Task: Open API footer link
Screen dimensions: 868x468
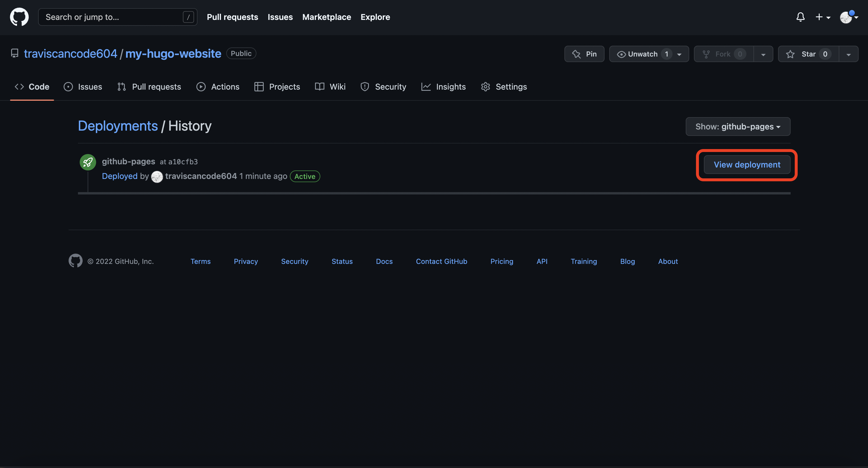Action: click(x=542, y=261)
